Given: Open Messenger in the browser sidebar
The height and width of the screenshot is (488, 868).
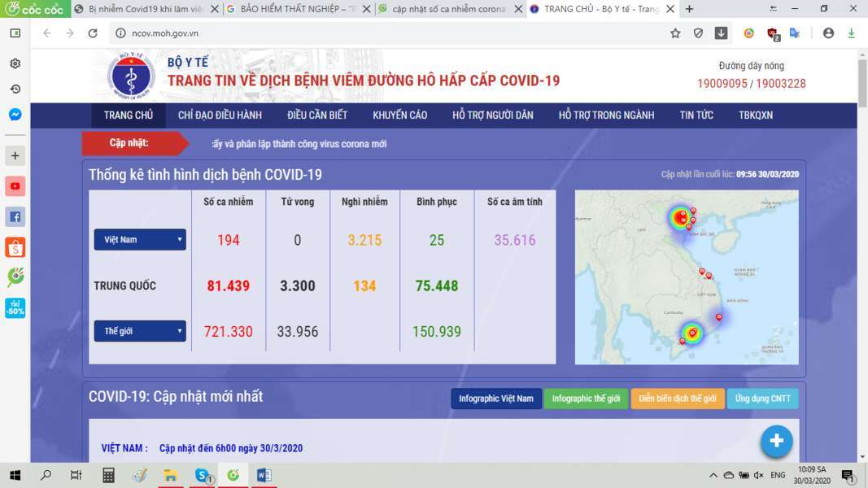Looking at the screenshot, I should click(x=15, y=115).
